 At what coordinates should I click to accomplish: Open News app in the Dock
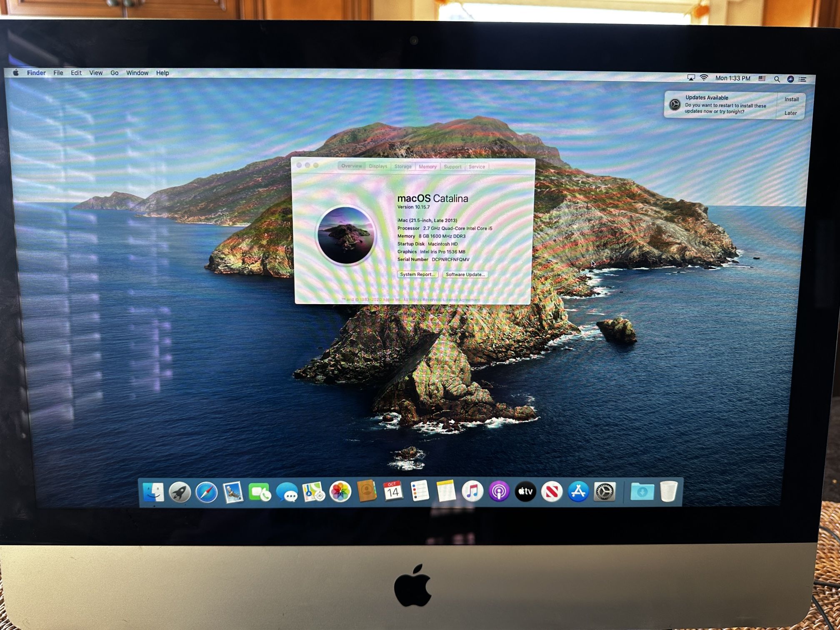[x=552, y=492]
